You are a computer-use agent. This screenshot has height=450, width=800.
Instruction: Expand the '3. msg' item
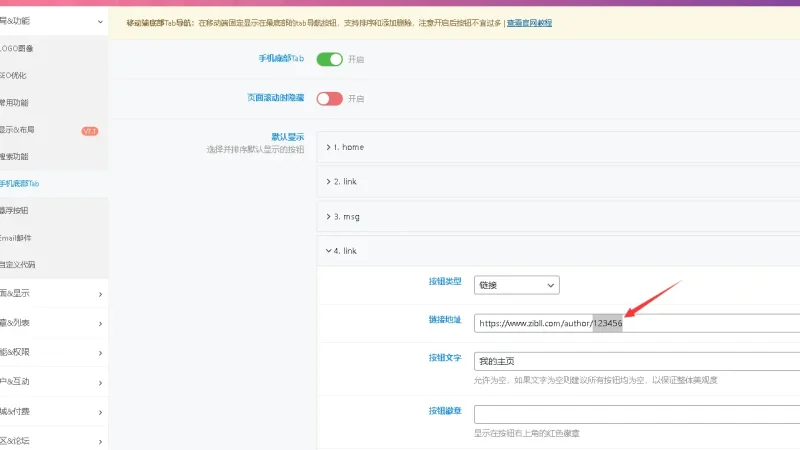[558, 216]
